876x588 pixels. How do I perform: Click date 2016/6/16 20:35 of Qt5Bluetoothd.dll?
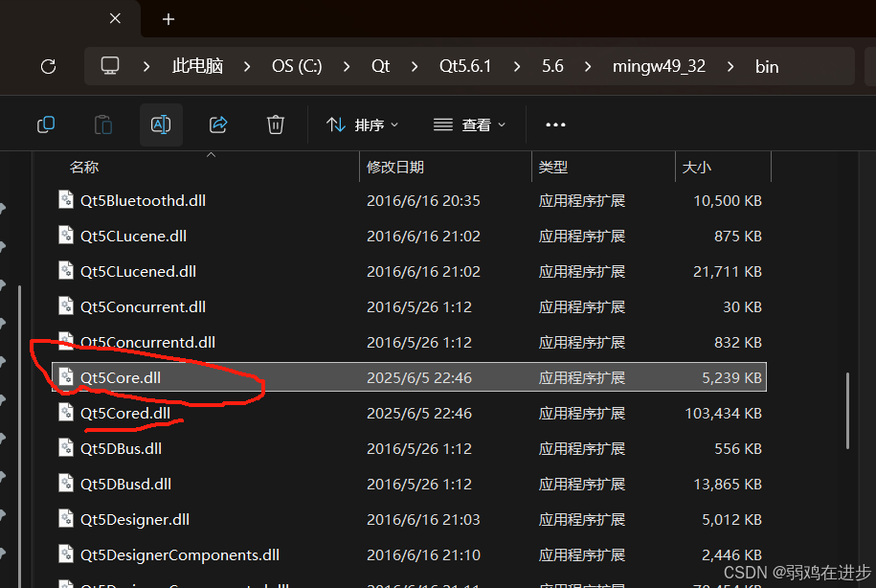pos(423,201)
